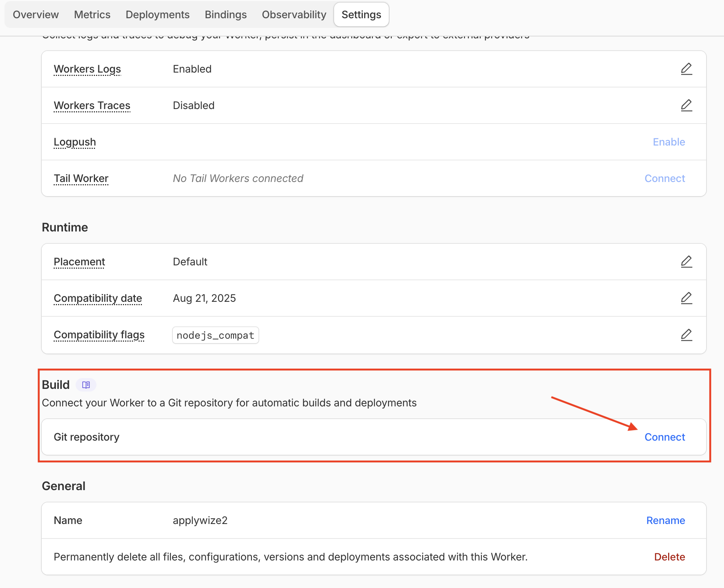
Task: Delete the applywize2 Worker
Action: point(669,557)
